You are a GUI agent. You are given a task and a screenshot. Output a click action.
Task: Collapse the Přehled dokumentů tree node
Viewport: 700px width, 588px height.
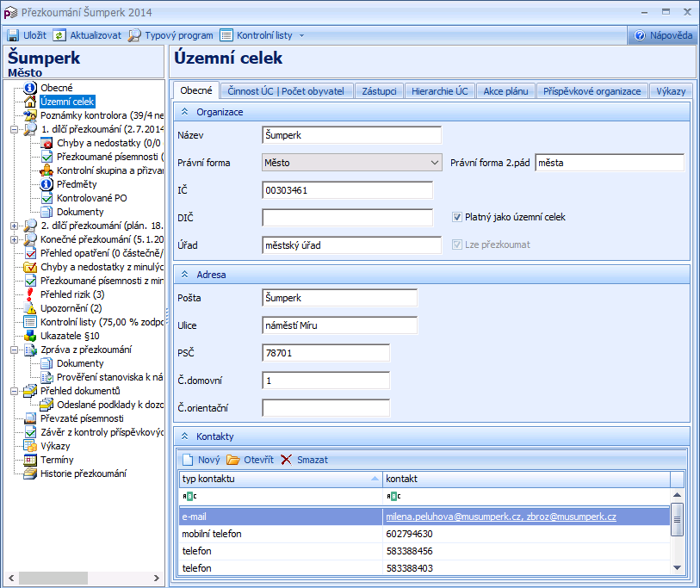(15, 391)
